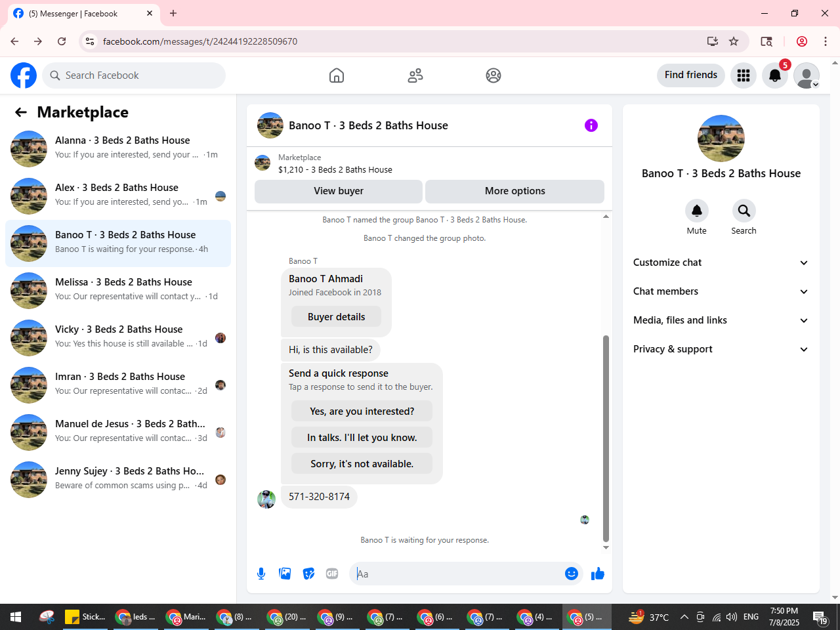Image resolution: width=840 pixels, height=630 pixels.
Task: Open Imran conversation
Action: 118,385
